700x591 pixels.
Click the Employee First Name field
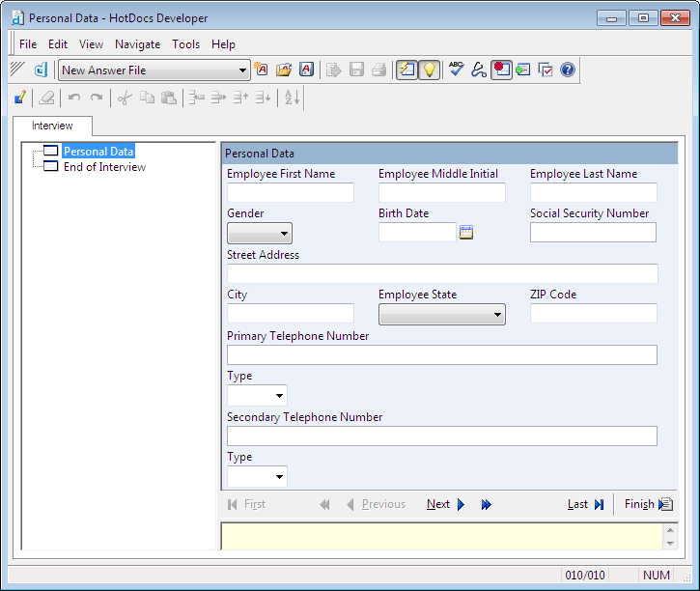click(291, 192)
